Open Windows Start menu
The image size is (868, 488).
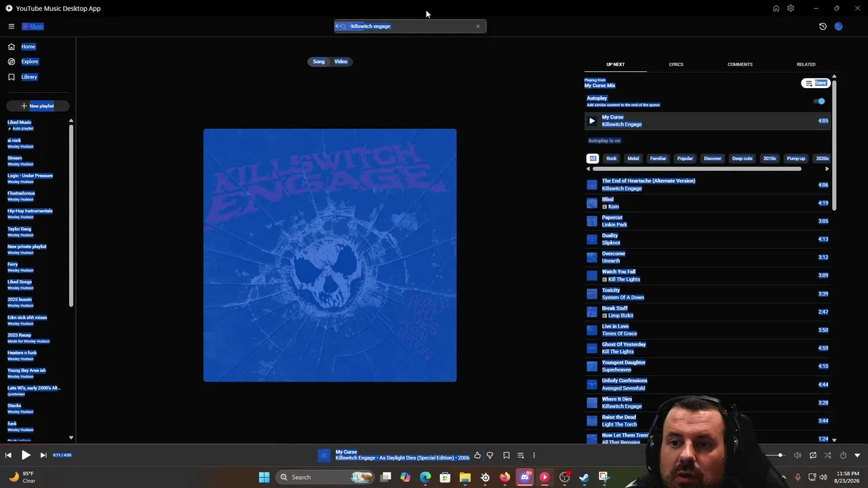[264, 477]
